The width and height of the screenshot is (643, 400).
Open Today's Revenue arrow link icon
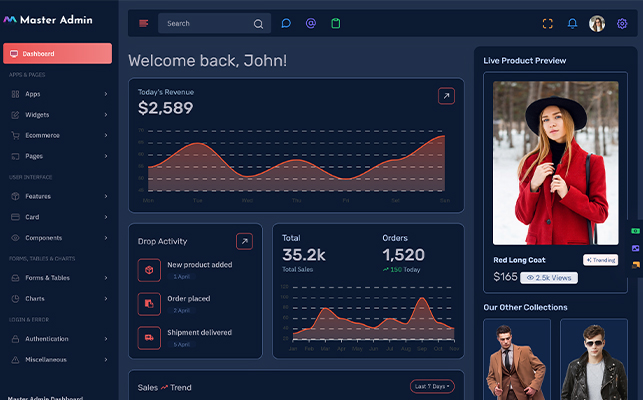click(446, 96)
